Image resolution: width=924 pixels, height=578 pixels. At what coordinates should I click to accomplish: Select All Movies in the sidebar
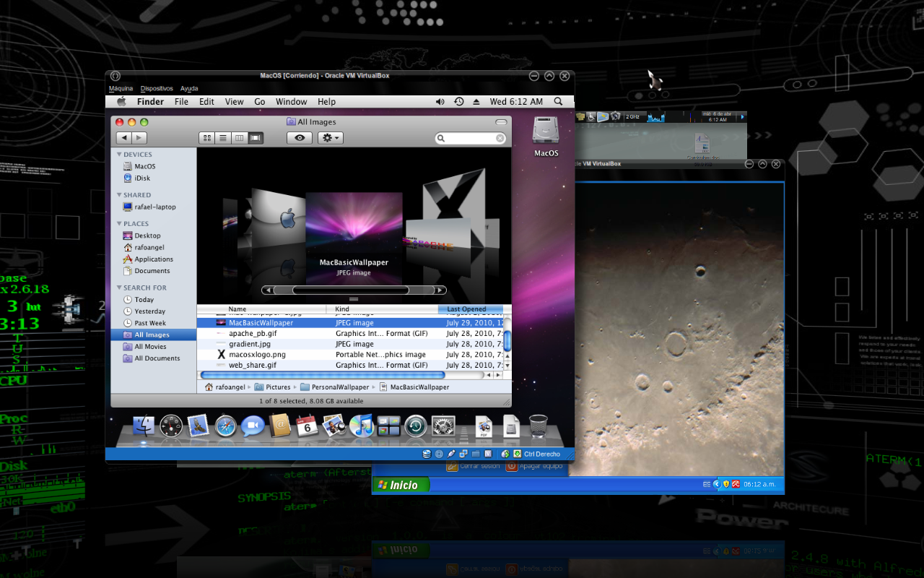pyautogui.click(x=150, y=347)
